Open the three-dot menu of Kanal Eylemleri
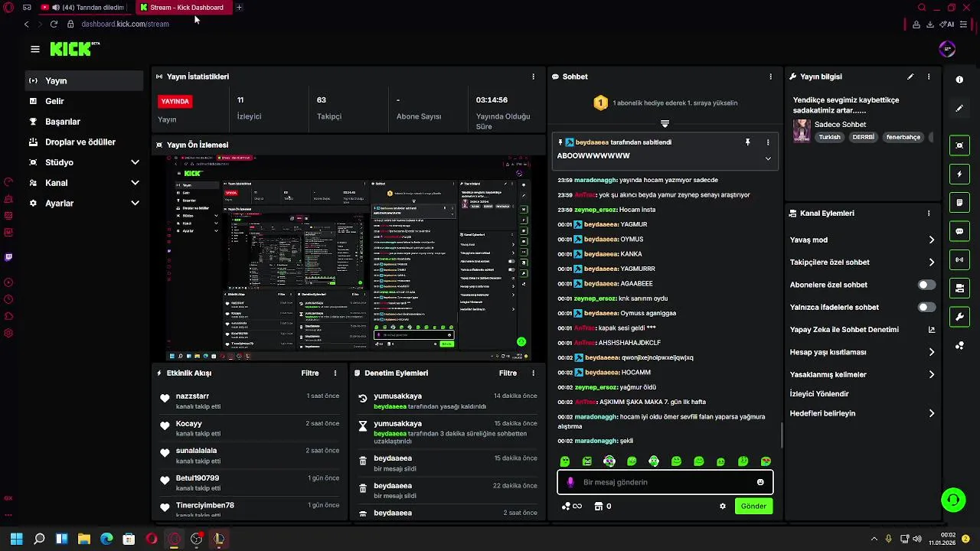The width and height of the screenshot is (980, 551). click(929, 214)
